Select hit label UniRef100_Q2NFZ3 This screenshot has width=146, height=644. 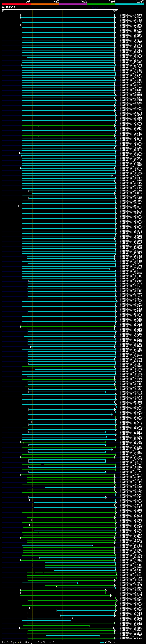131,638
